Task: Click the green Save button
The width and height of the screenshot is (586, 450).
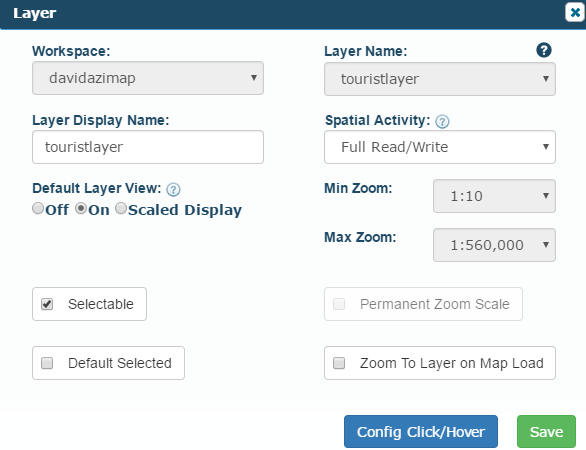Action: 546,432
